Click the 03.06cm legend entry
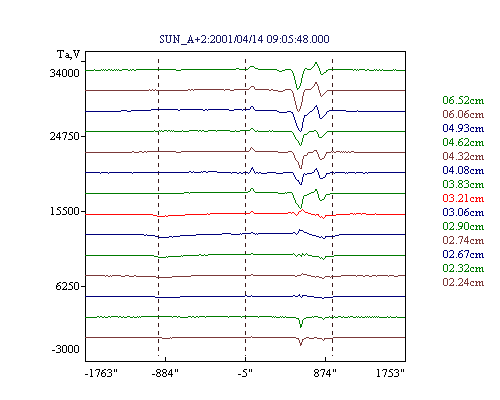 (x=463, y=212)
